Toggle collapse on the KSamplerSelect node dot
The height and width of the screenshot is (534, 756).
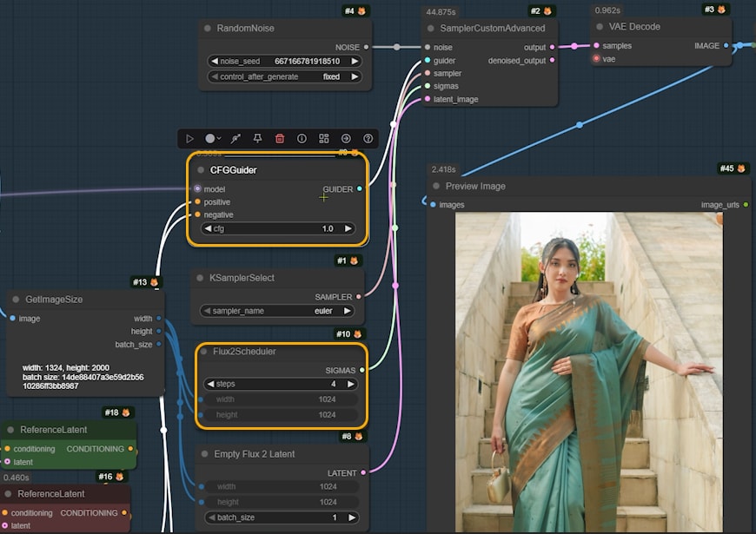[x=201, y=279]
